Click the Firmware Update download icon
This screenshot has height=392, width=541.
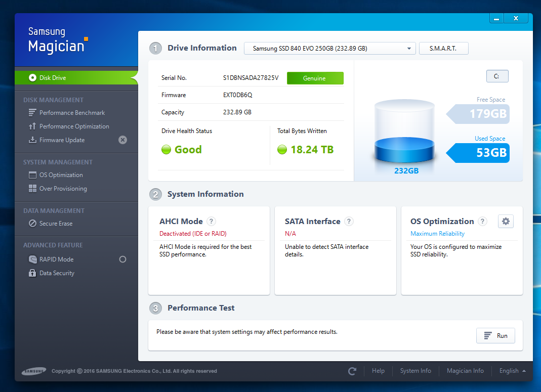(x=32, y=140)
